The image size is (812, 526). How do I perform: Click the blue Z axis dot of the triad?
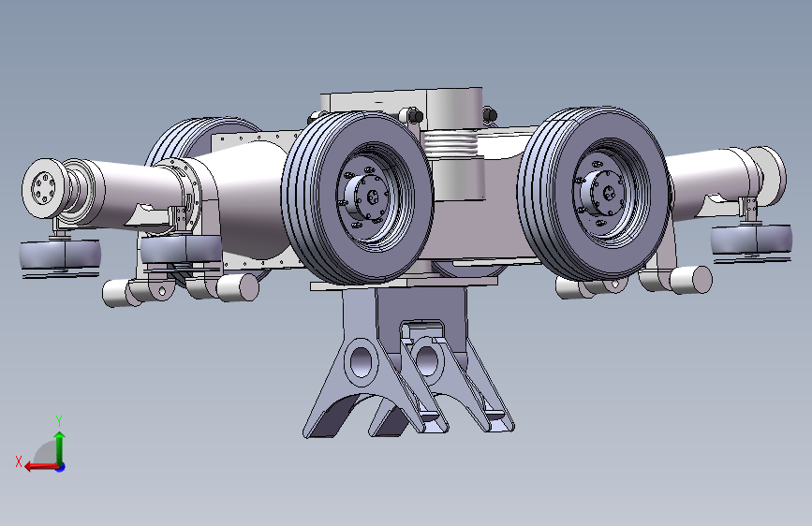click(x=61, y=467)
